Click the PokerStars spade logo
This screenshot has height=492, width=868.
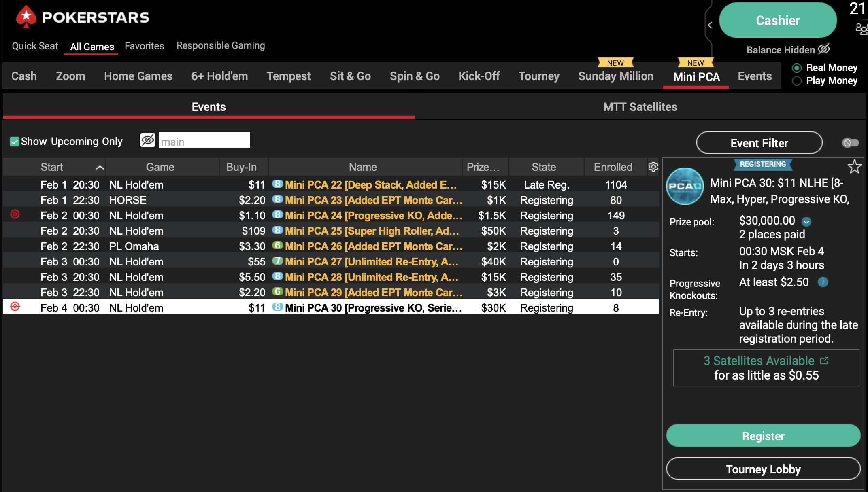(26, 17)
